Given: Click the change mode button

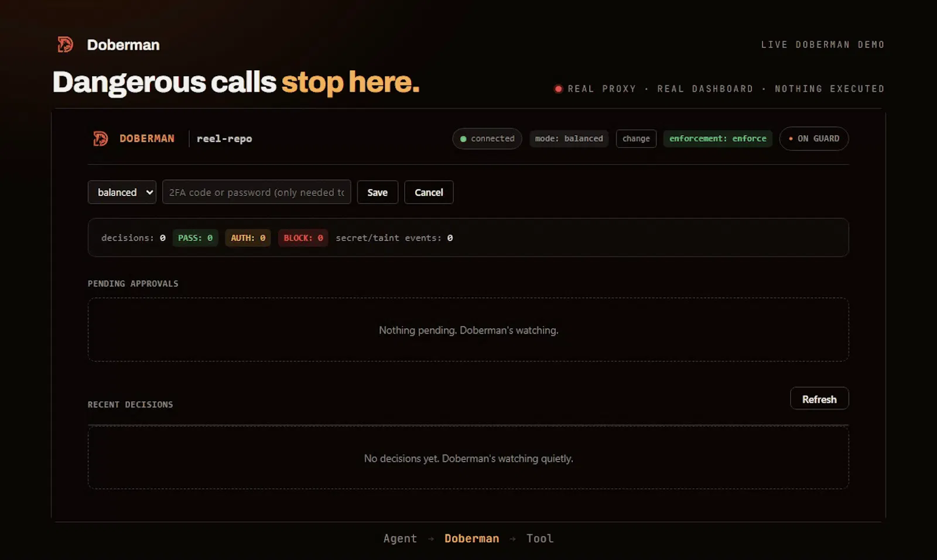Looking at the screenshot, I should (x=636, y=139).
